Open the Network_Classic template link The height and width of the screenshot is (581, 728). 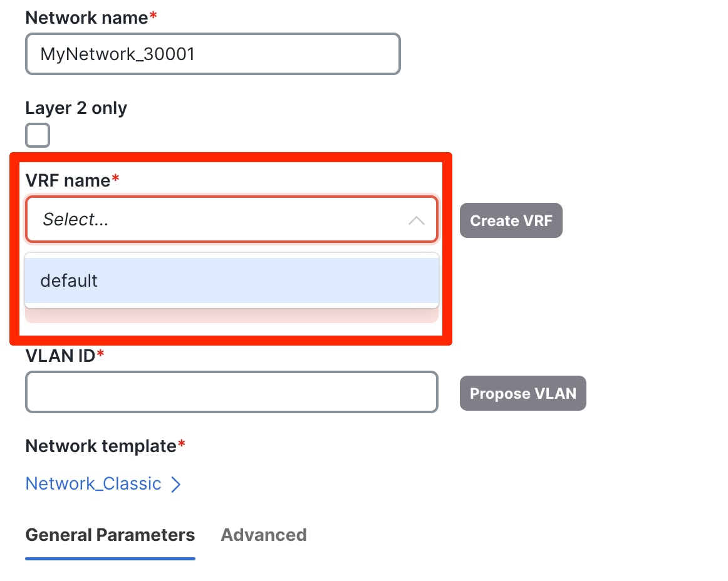pyautogui.click(x=93, y=484)
